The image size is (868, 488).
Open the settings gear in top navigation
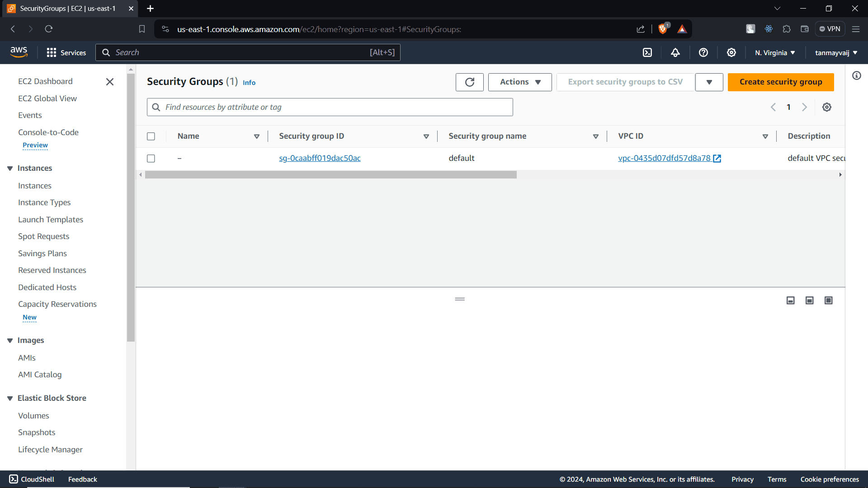[x=731, y=52]
